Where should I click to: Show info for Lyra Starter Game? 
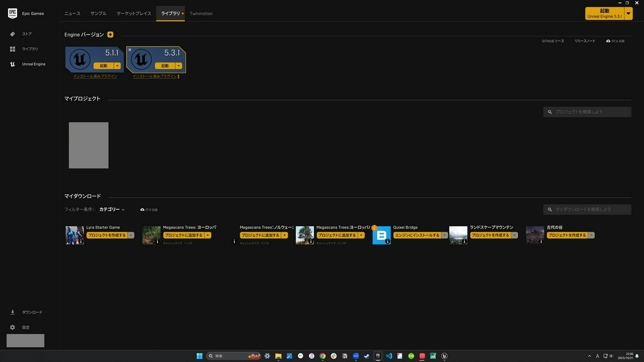click(81, 242)
